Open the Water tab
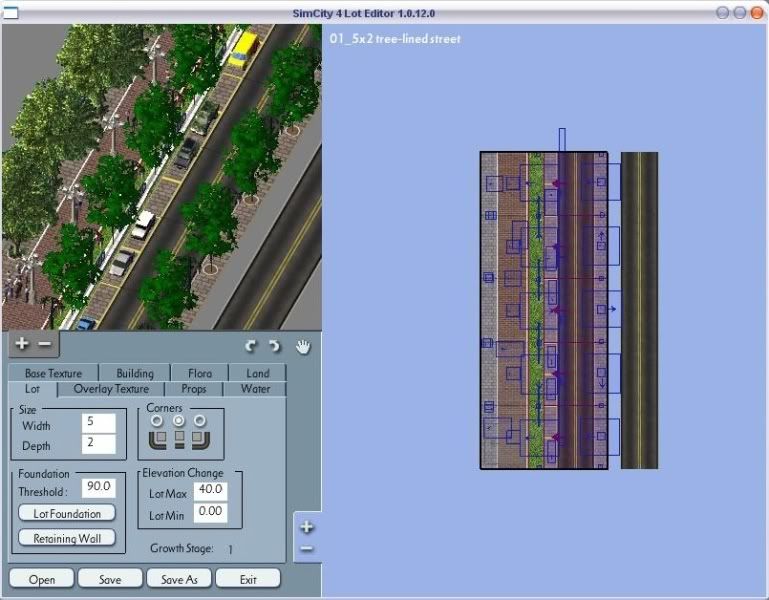 click(x=255, y=389)
